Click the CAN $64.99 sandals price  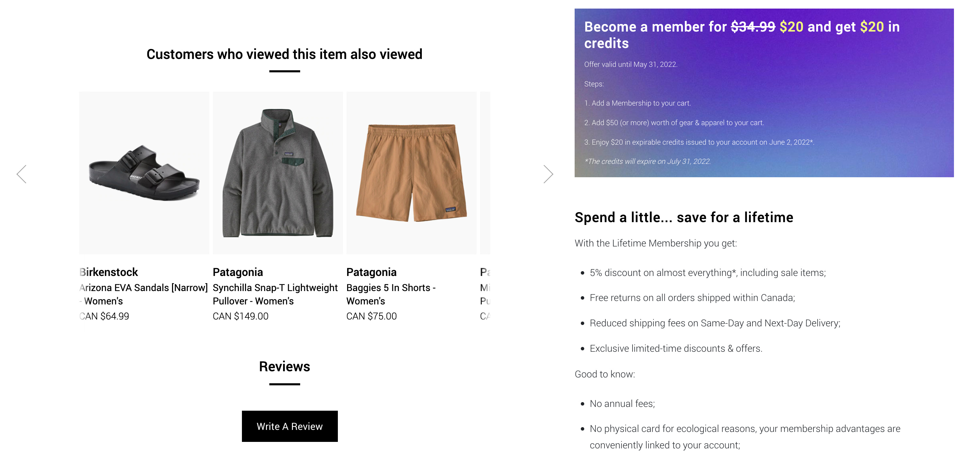click(x=105, y=316)
